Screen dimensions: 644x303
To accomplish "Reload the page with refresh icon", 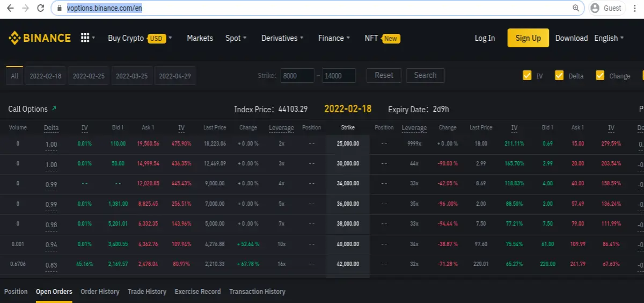I will [41, 8].
